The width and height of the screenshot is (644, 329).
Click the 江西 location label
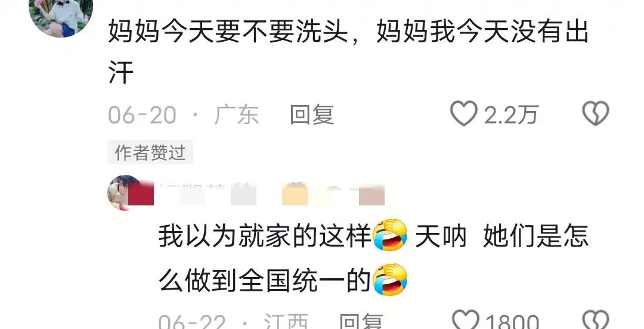click(286, 322)
